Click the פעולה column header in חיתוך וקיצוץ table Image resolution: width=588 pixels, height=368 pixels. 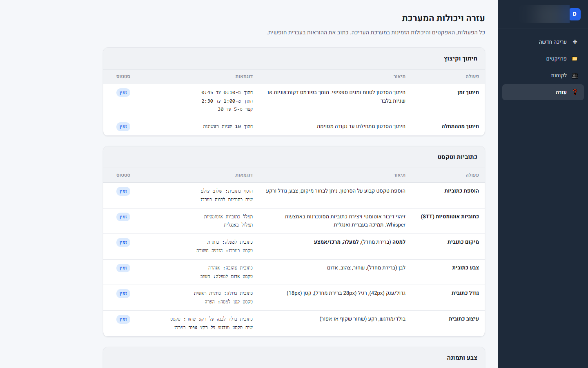coord(472,76)
